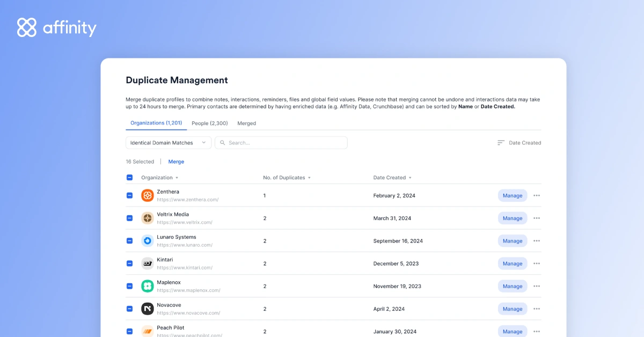Open more options for Peach Pilot row

tap(537, 331)
